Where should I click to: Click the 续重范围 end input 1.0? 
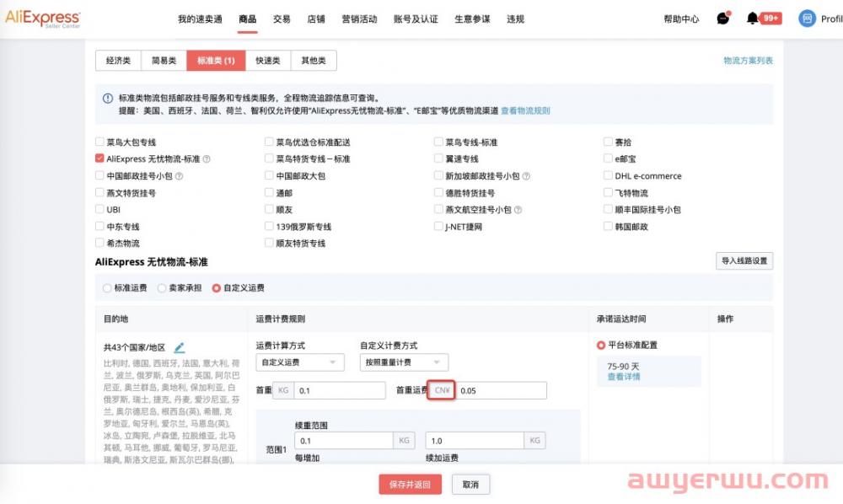(x=475, y=441)
